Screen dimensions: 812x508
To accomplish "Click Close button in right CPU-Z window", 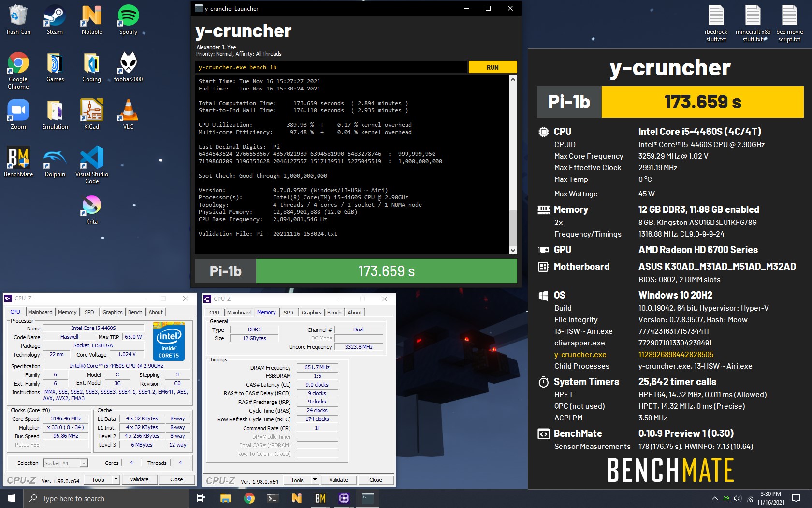I will [x=376, y=480].
